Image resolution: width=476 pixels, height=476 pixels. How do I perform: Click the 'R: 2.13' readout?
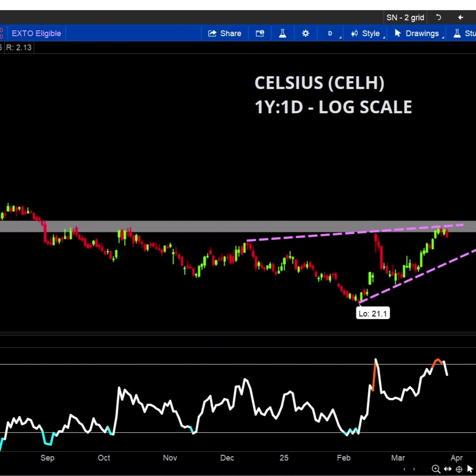click(19, 47)
